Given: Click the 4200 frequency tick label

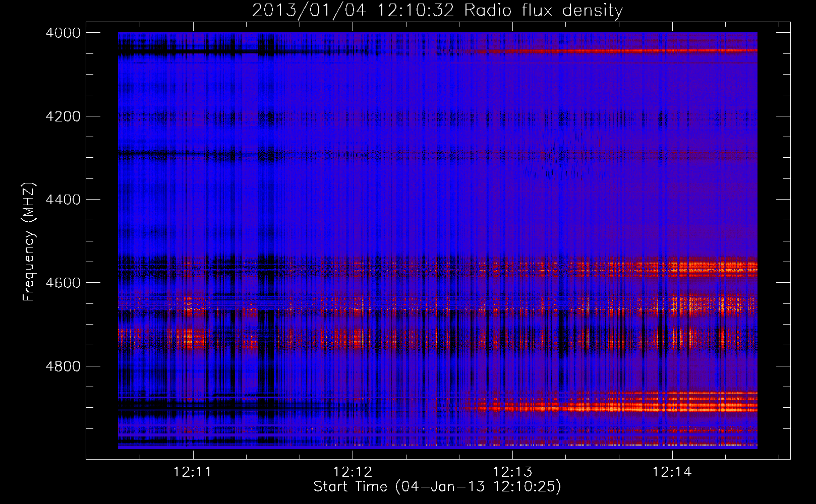Looking at the screenshot, I should click(x=63, y=116).
